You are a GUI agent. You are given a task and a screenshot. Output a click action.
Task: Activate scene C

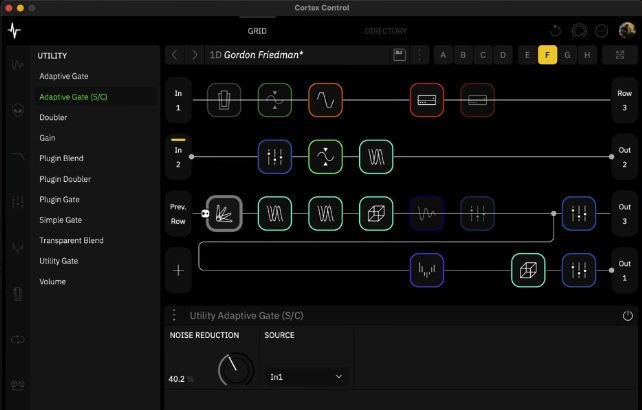coord(483,55)
